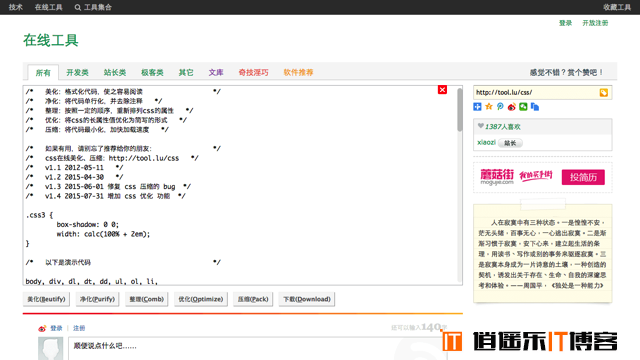The image size is (640, 360).
Task: Click the comment line v1.4 2015-07-31
Action: click(106, 196)
